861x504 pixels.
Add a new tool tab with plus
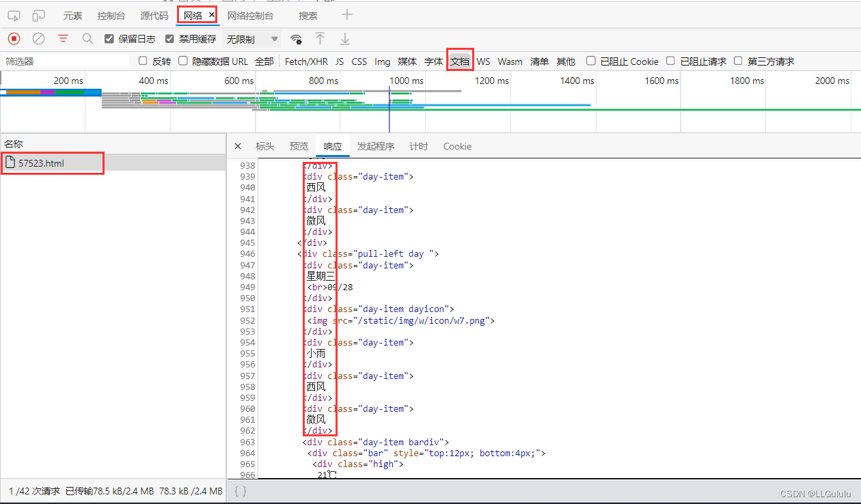[x=347, y=15]
